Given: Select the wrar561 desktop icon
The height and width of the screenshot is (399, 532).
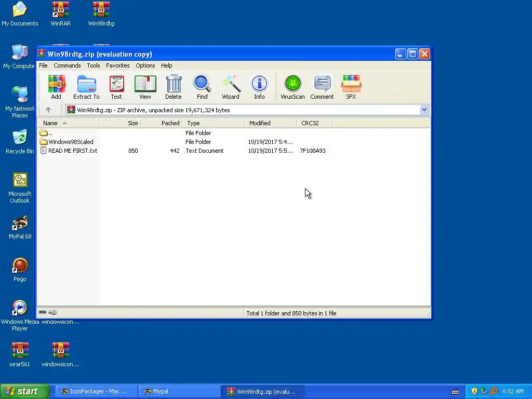Looking at the screenshot, I should [20, 354].
